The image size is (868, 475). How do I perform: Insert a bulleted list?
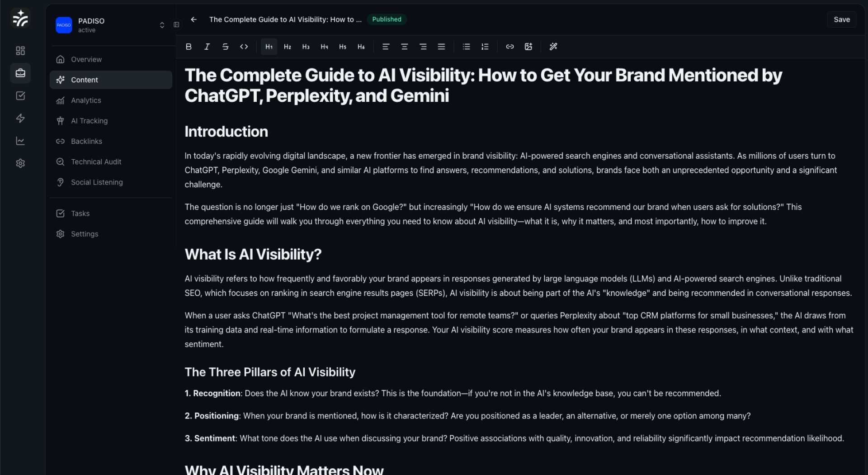[466, 47]
